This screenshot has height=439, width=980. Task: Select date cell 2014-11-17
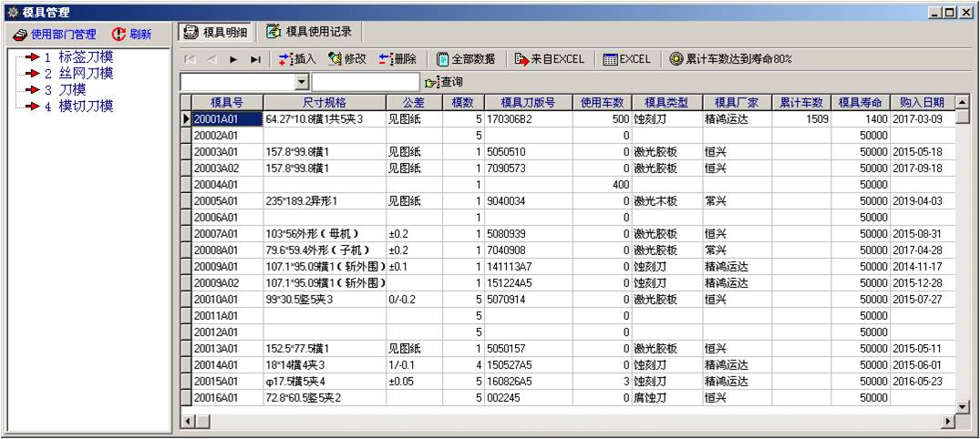[923, 267]
